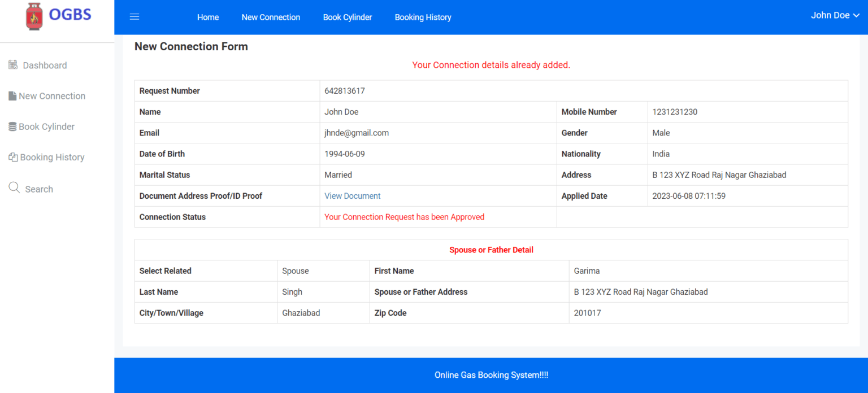Click the OGBS brand text

pyautogui.click(x=70, y=15)
